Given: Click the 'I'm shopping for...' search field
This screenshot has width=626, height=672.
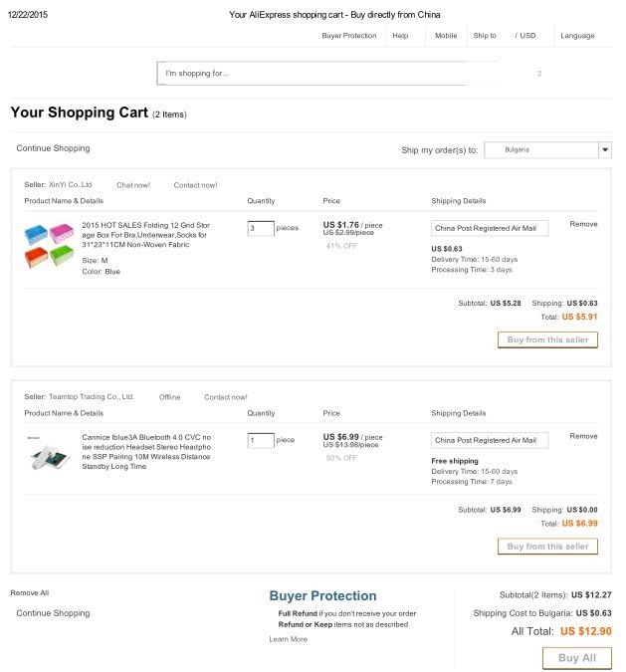Looking at the screenshot, I should click(x=326, y=74).
